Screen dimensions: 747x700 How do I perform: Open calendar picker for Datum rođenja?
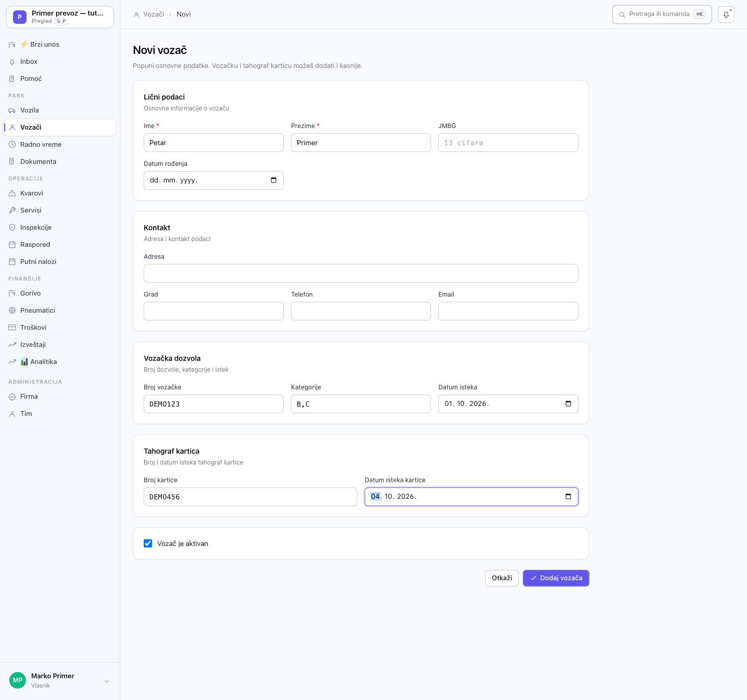[273, 180]
